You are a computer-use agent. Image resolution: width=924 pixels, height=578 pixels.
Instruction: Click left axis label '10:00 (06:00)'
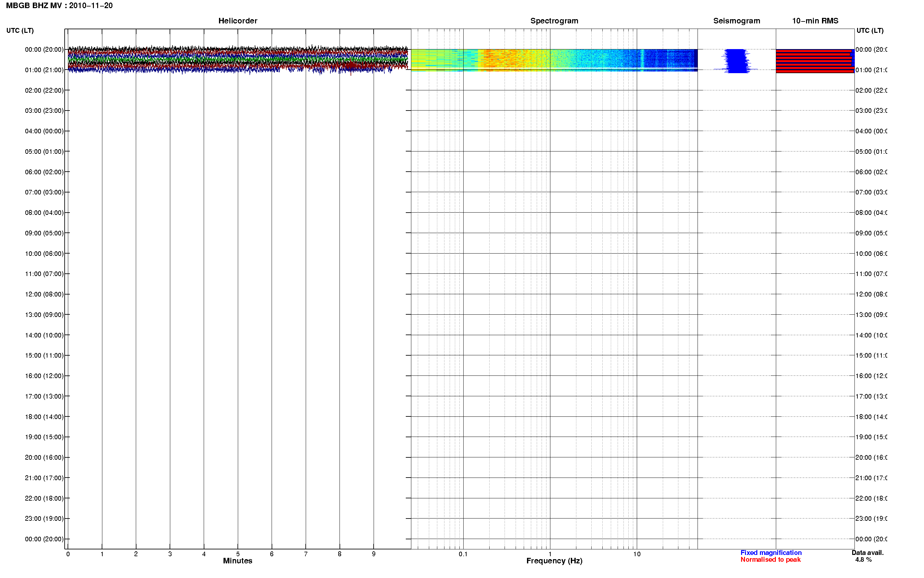click(44, 254)
